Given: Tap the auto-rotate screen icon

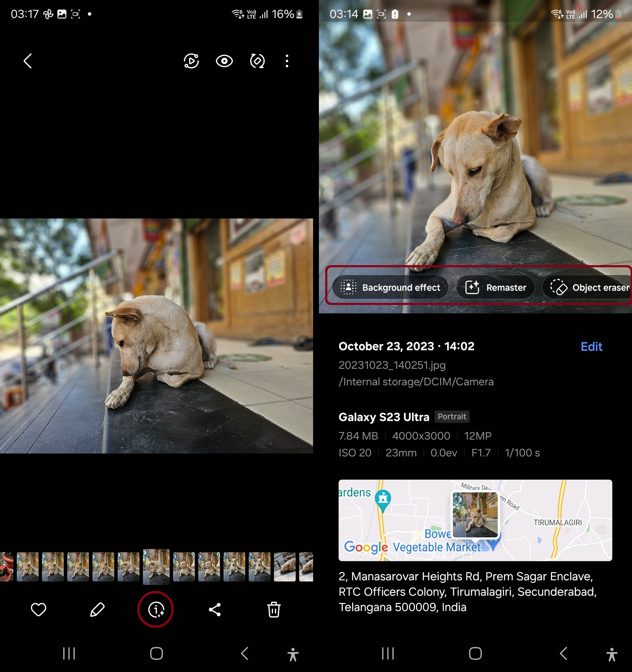Looking at the screenshot, I should click(257, 61).
